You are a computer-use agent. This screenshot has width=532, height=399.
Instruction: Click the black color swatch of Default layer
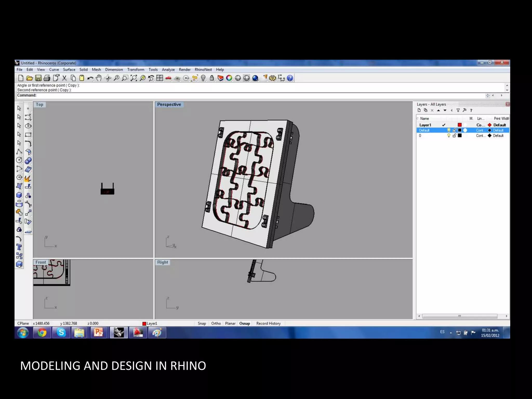click(x=460, y=130)
